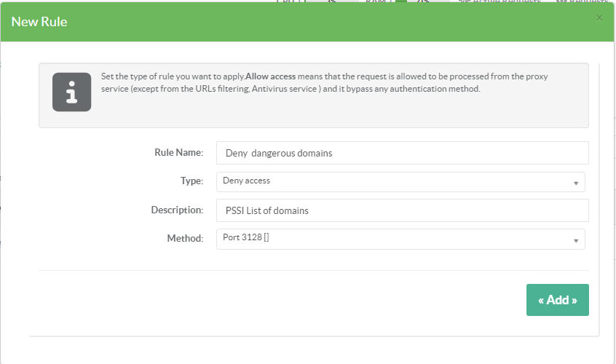
Task: Click the Type field label
Action: pos(191,181)
